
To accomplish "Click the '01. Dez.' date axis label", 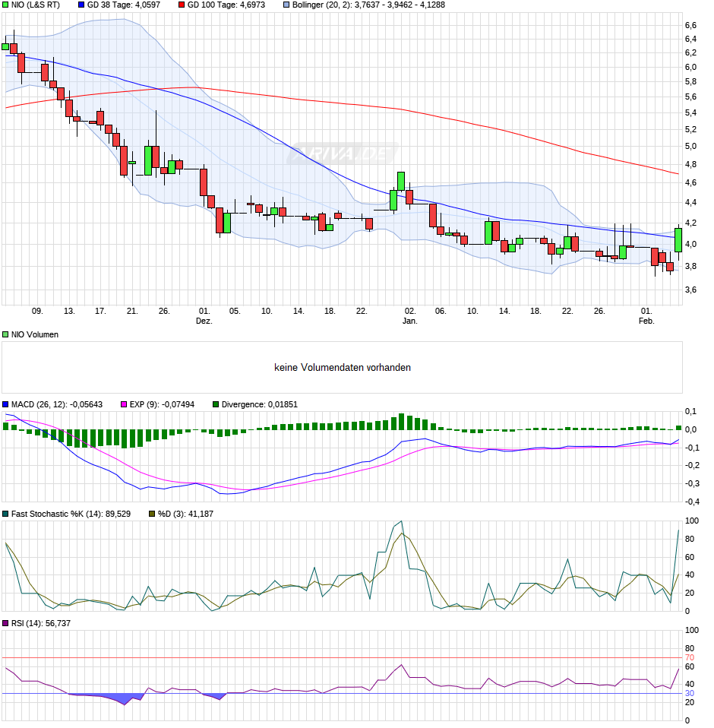I will [x=204, y=316].
